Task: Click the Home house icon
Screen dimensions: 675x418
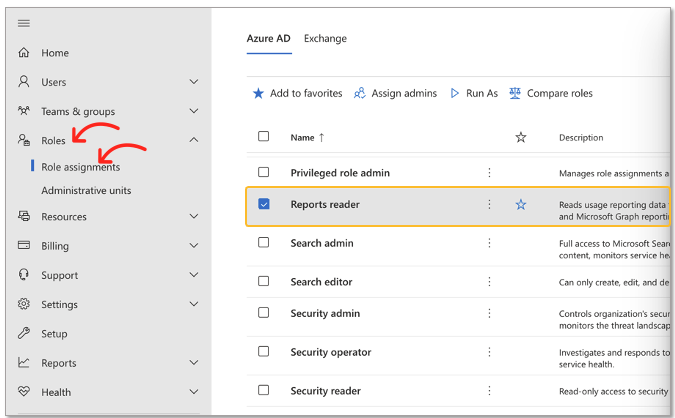Action: 24,53
